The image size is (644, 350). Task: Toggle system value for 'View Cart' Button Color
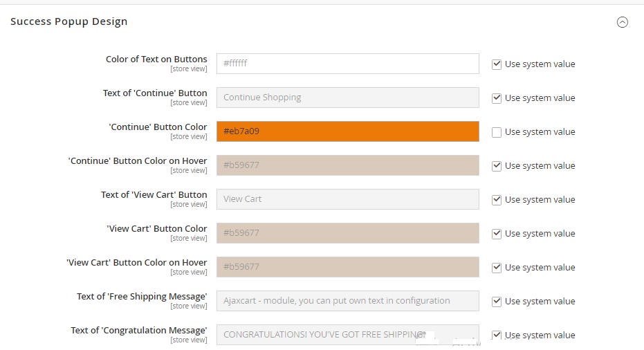coord(497,234)
